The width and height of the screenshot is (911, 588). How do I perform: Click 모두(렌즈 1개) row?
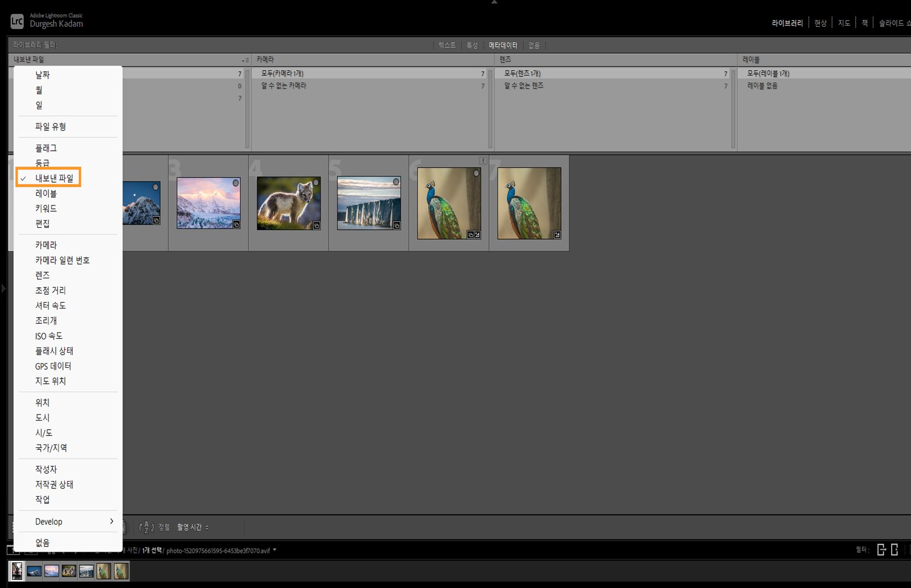coord(613,73)
